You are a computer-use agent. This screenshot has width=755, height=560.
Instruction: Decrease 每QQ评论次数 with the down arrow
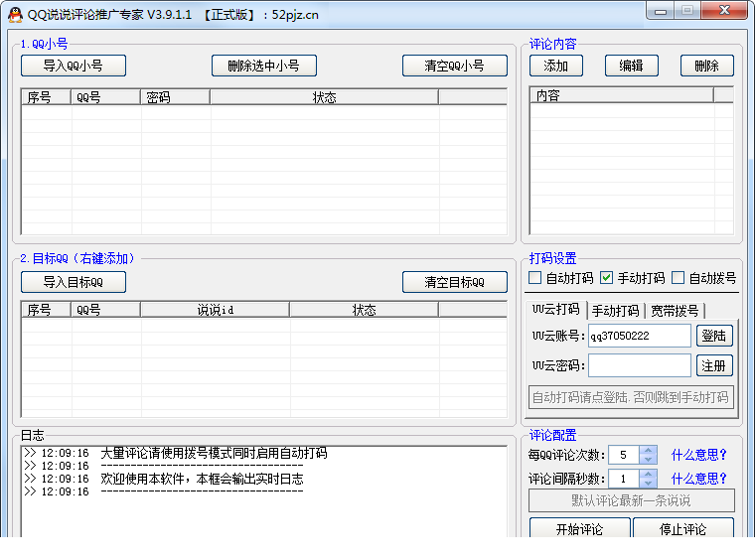tap(648, 460)
